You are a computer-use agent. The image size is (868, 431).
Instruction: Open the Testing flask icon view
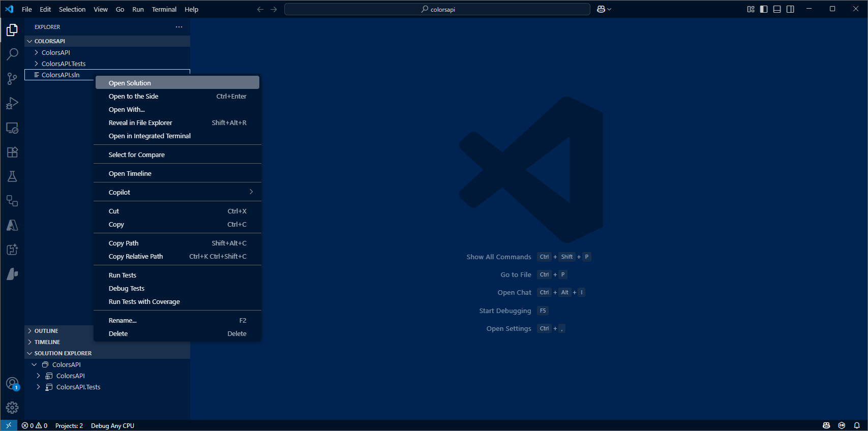coord(12,176)
